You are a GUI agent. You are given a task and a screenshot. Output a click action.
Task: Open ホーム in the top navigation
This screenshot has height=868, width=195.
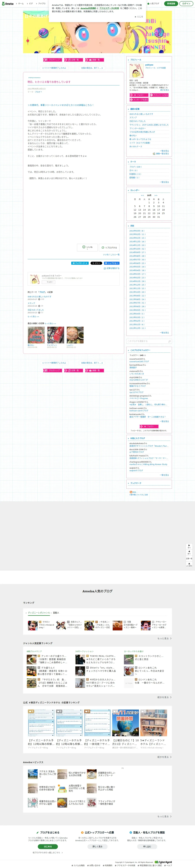[21, 4]
